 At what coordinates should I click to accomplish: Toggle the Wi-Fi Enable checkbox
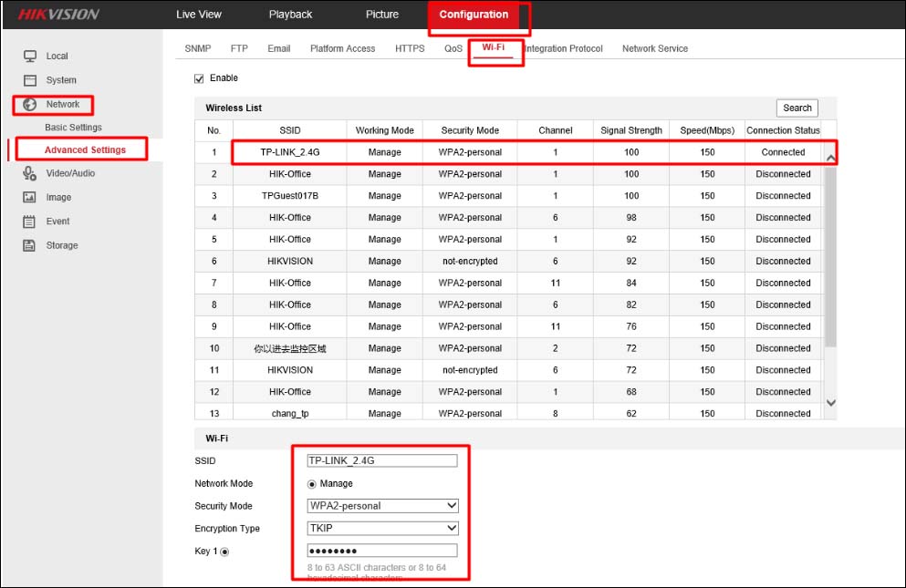coord(199,78)
